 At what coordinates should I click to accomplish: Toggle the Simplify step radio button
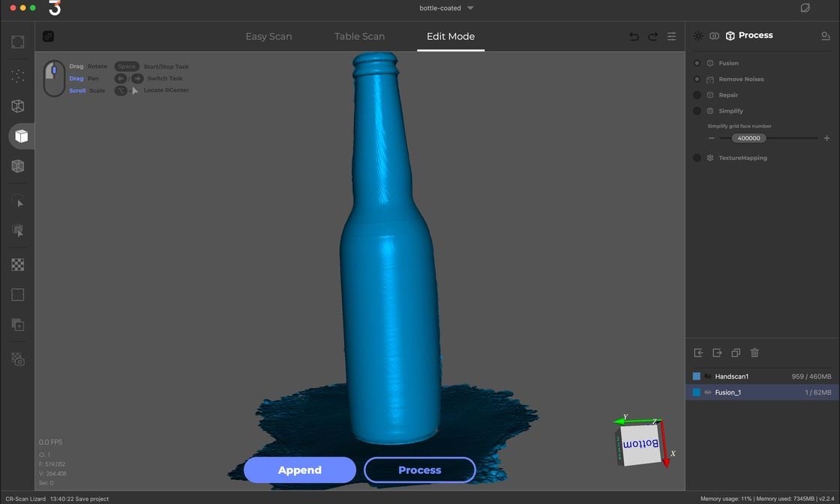(697, 111)
